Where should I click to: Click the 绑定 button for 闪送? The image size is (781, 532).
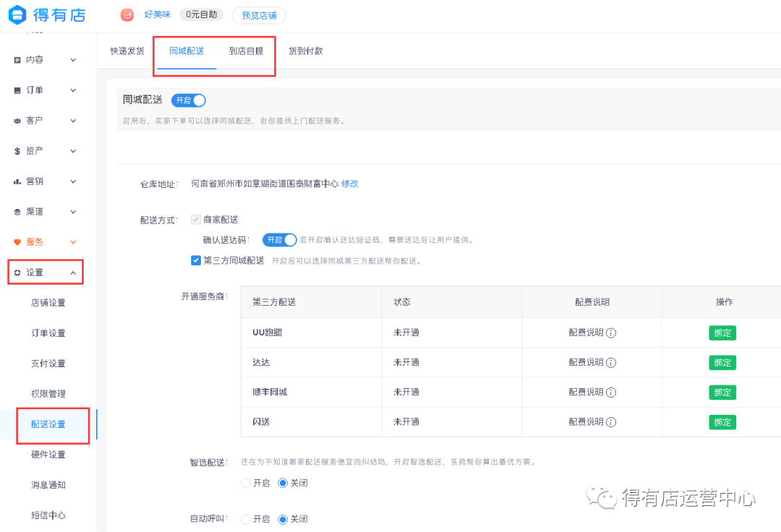click(722, 422)
